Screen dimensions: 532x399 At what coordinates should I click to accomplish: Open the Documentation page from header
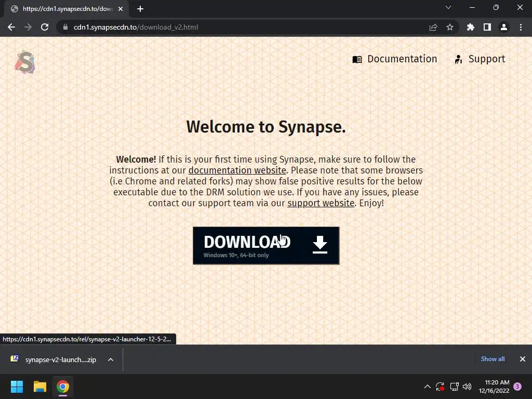[x=395, y=59]
